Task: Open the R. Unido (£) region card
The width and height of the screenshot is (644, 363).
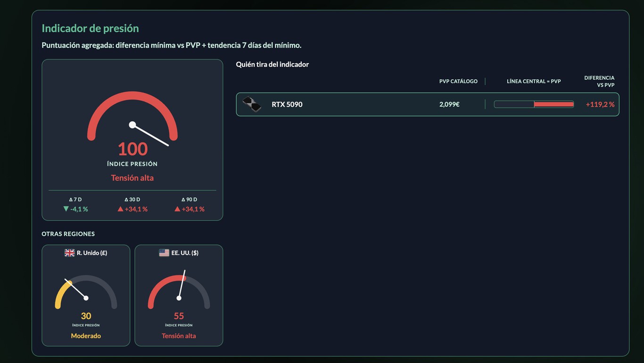Action: (86, 295)
